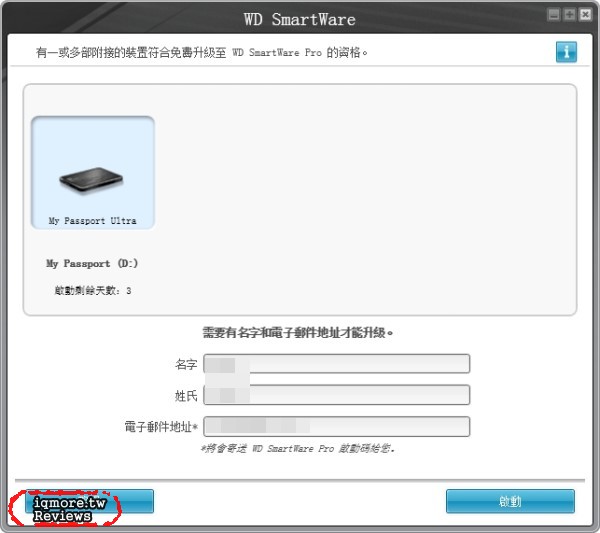Click the bottom-left blue button
The width and height of the screenshot is (600, 533).
pos(90,501)
